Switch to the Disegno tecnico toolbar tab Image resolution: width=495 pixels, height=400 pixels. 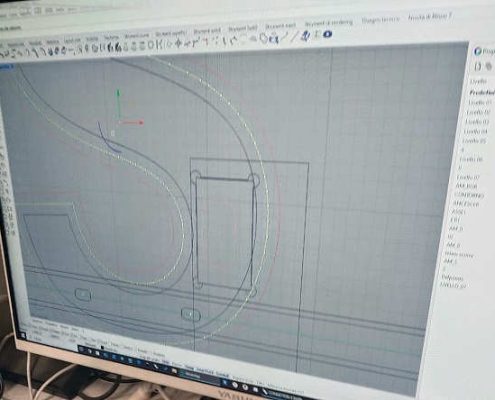(x=380, y=20)
